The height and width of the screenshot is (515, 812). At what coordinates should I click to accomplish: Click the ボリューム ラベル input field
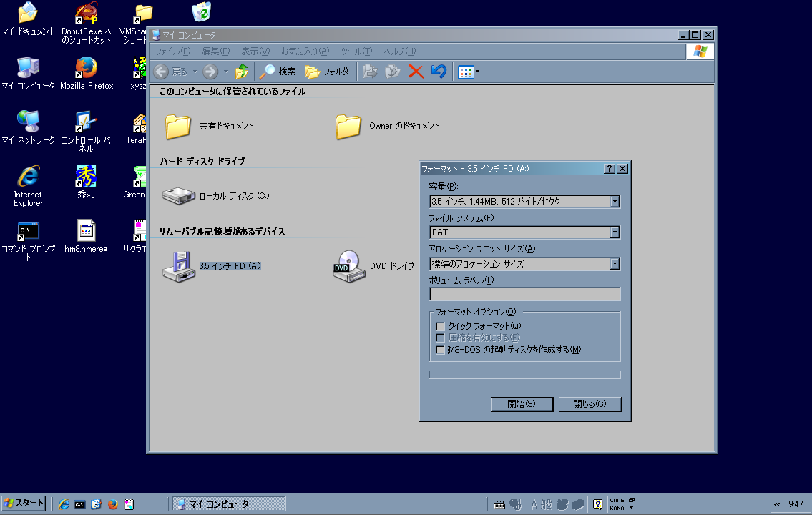click(x=524, y=293)
